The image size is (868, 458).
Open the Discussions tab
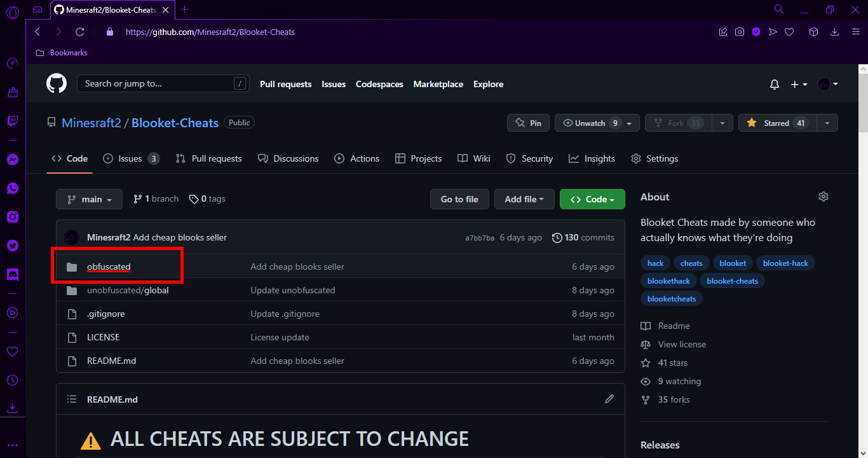(x=288, y=158)
